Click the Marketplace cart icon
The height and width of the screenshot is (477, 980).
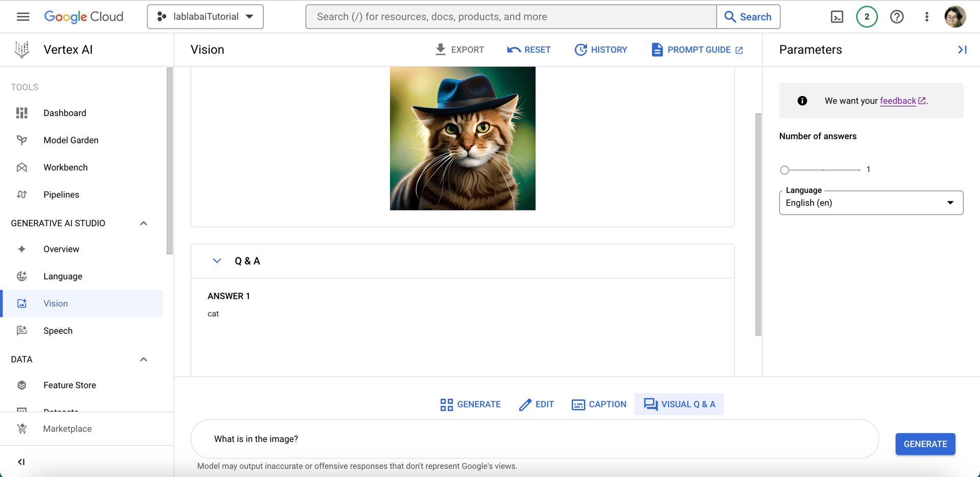[21, 429]
